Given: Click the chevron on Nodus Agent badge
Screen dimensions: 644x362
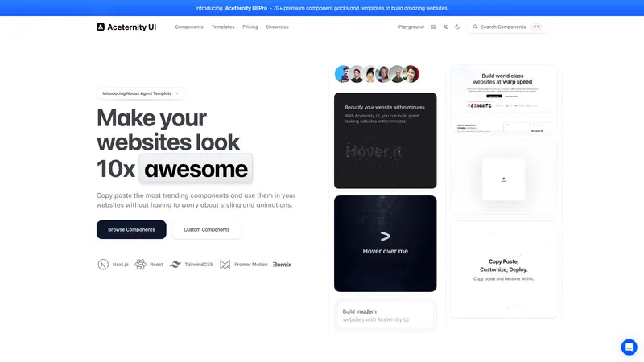Looking at the screenshot, I should (x=177, y=93).
